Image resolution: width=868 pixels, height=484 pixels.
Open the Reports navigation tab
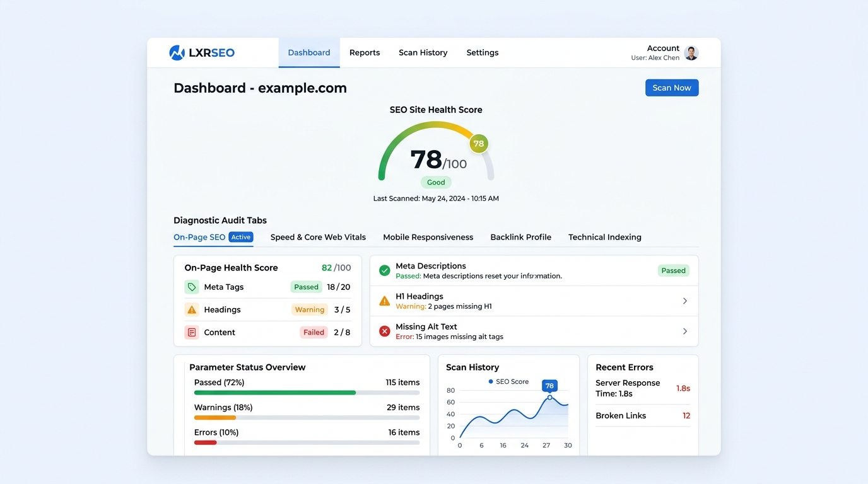pyautogui.click(x=365, y=53)
